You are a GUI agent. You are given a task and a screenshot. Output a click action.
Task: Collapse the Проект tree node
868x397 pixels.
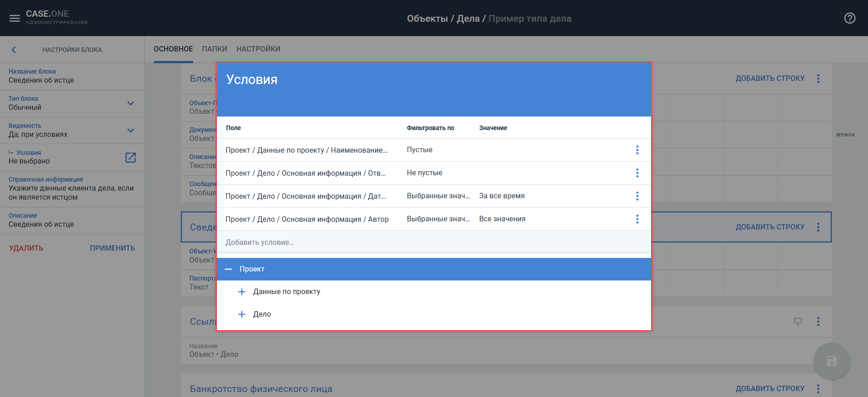click(228, 269)
